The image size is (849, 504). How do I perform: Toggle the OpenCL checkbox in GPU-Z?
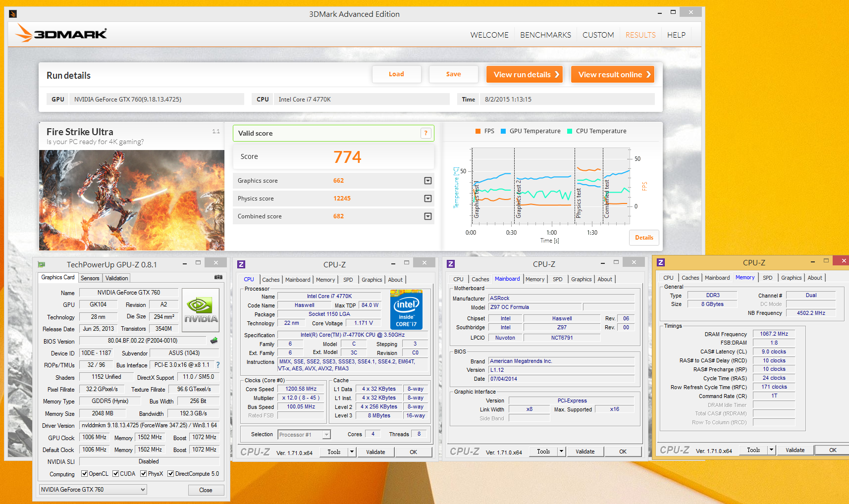point(85,474)
